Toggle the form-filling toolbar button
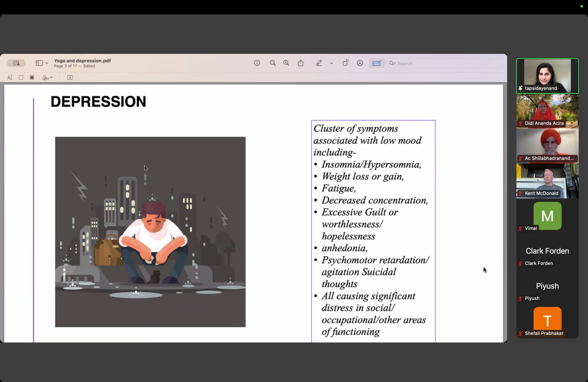The image size is (588, 382). 377,63
